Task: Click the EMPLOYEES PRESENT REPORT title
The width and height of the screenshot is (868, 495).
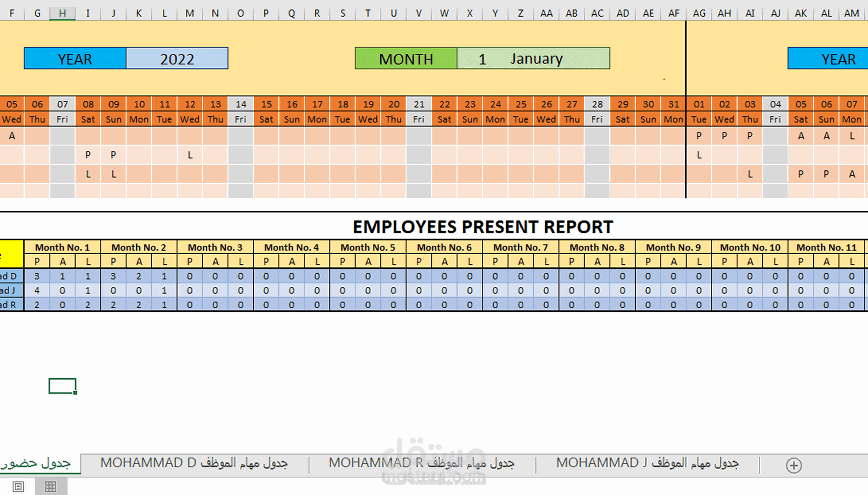Action: (484, 227)
